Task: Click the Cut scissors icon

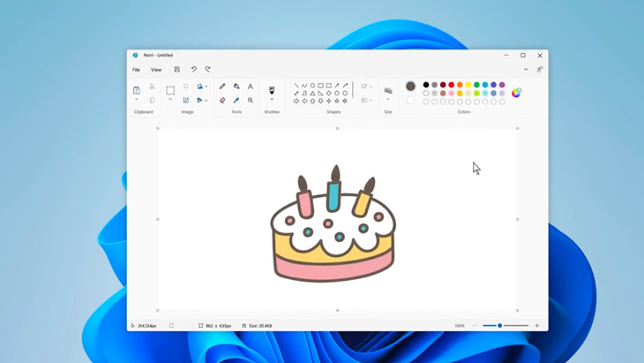Action: click(x=152, y=87)
